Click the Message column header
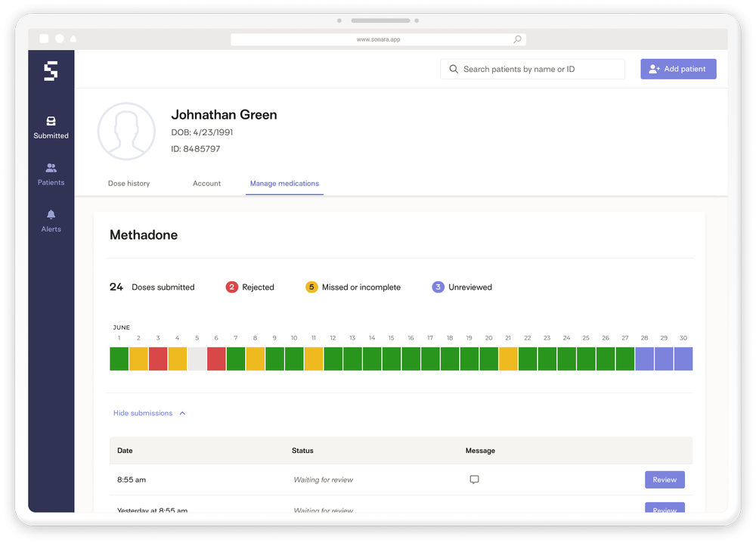756x543 pixels. 480,451
